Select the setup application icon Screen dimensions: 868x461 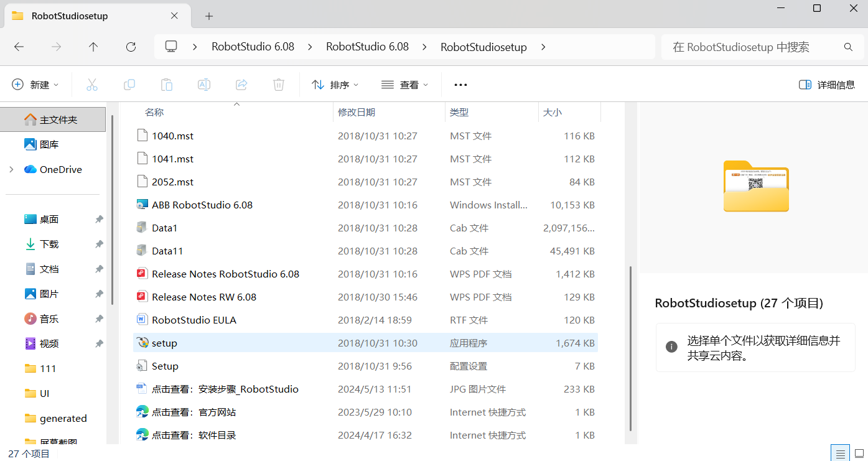pyautogui.click(x=142, y=343)
